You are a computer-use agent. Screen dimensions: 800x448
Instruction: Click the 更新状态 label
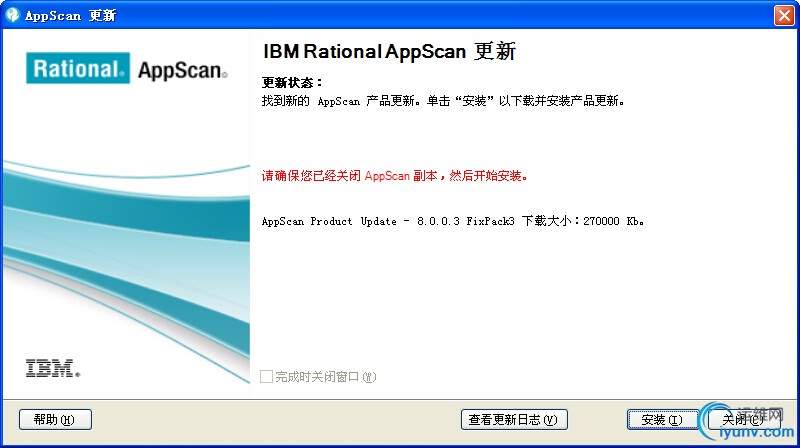point(292,83)
